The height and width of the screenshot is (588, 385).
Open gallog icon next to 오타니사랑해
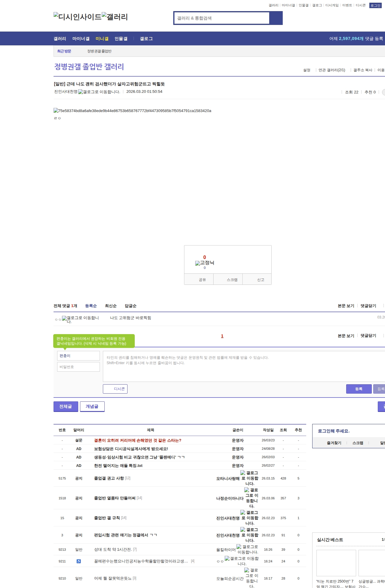(249, 478)
